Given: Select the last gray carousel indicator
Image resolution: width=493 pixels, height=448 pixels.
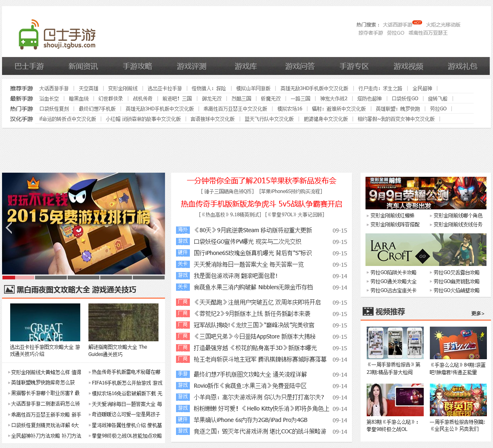Looking at the screenshot, I should coord(148,278).
